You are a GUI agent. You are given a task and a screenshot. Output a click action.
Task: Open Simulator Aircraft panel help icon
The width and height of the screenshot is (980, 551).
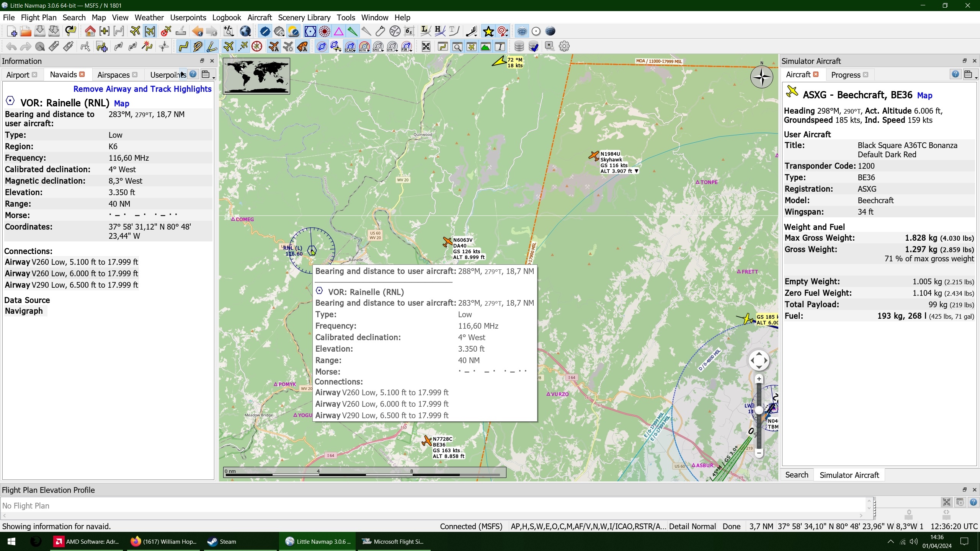[955, 74]
